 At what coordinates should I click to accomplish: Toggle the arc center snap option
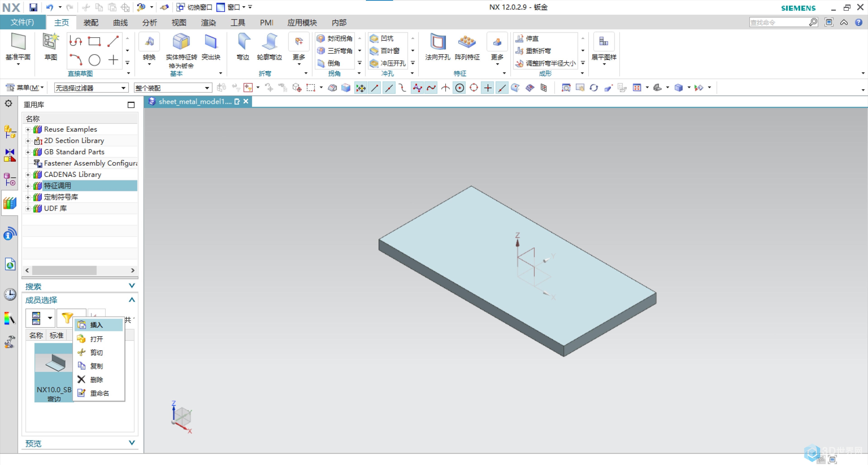tap(460, 88)
